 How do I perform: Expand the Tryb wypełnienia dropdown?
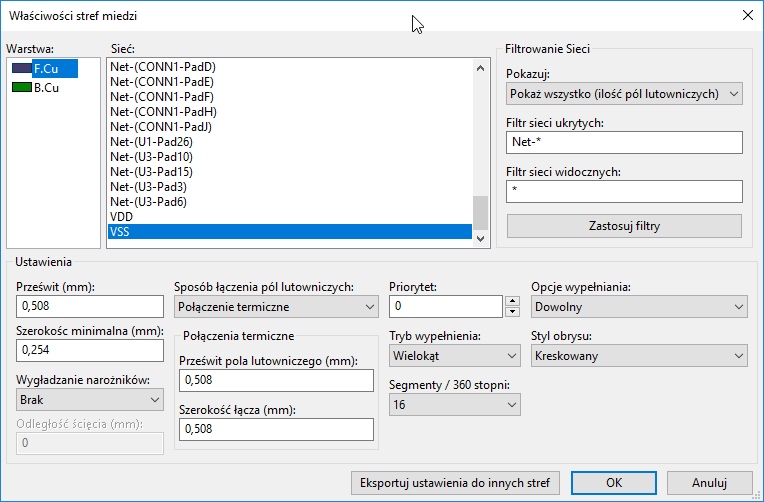455,355
